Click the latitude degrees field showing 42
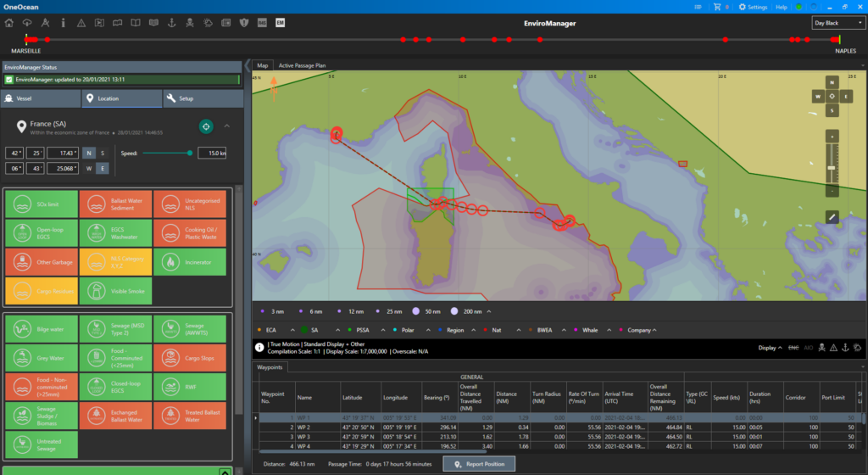The width and height of the screenshot is (868, 475). (14, 154)
